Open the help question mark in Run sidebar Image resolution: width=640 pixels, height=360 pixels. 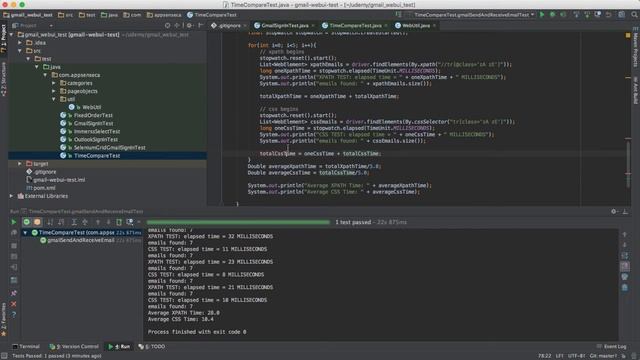(13, 315)
